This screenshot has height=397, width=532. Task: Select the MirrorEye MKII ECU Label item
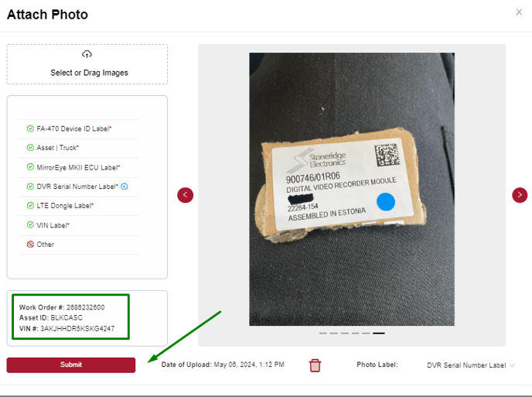tap(79, 167)
